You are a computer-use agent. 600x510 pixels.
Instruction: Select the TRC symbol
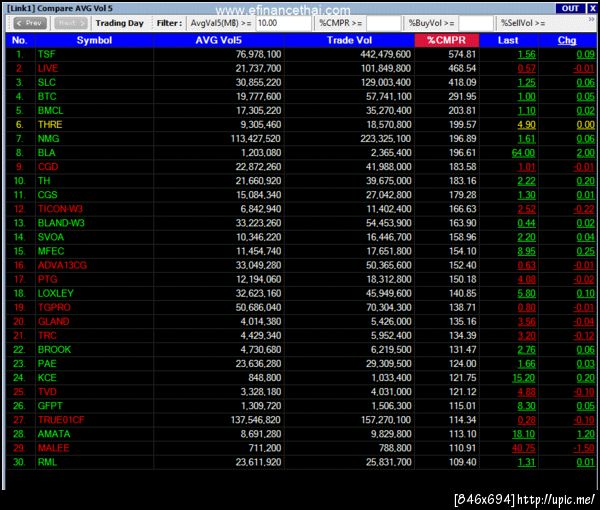pyautogui.click(x=47, y=336)
